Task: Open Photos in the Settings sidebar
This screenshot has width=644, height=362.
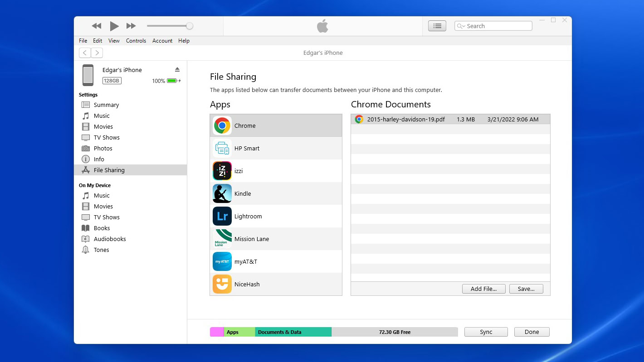Action: [103, 148]
